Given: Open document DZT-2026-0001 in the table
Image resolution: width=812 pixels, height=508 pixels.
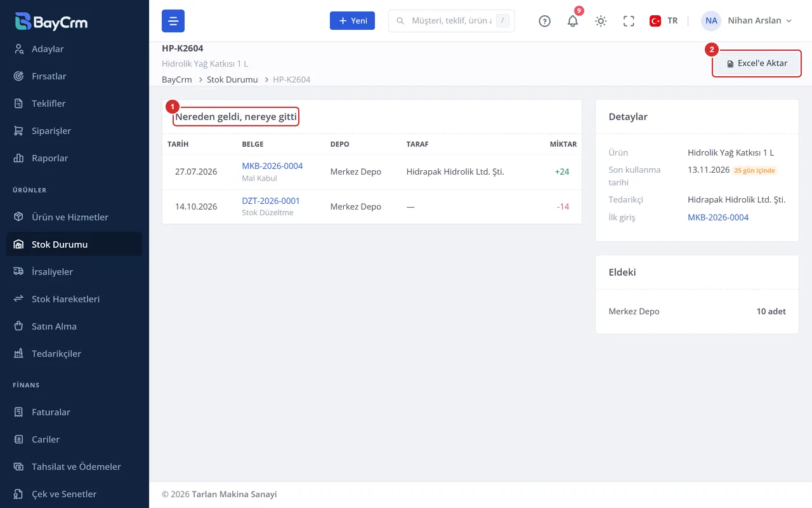Looking at the screenshot, I should coord(271,201).
